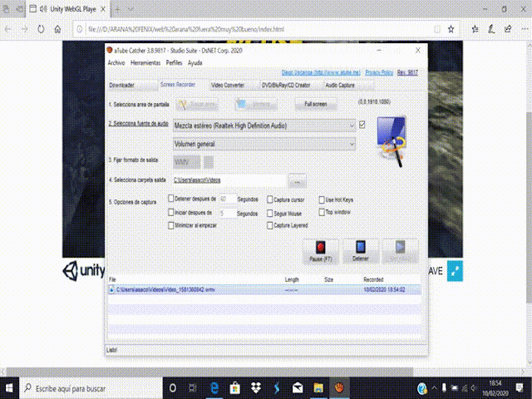Switch to the Video Converter tab
This screenshot has width=532, height=399.
pos(234,85)
